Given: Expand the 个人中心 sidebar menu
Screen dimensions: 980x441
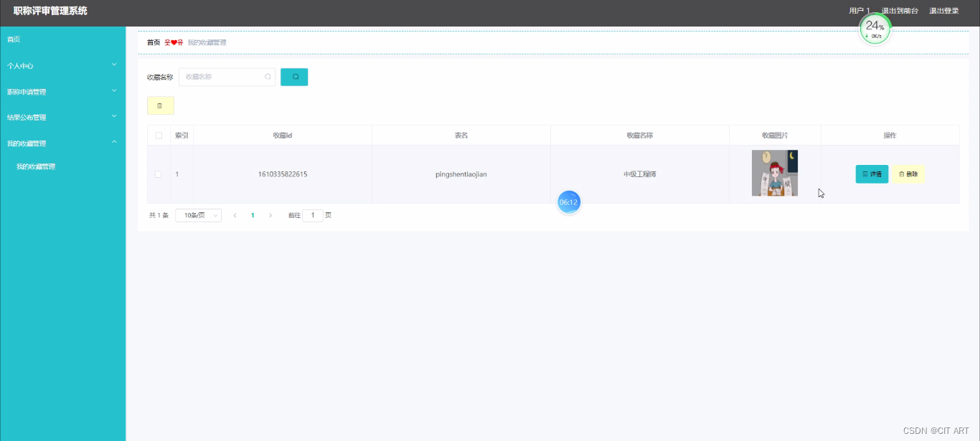Looking at the screenshot, I should point(62,65).
